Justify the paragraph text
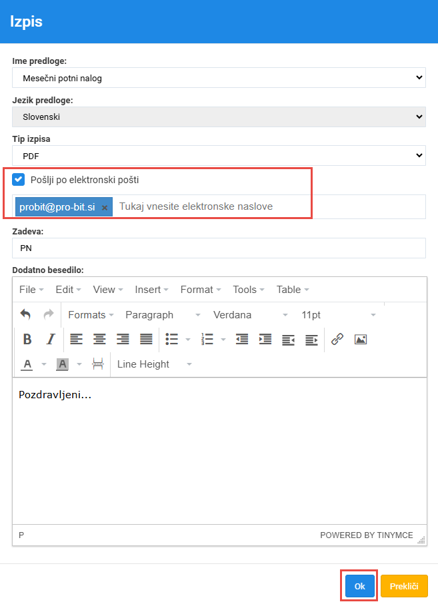Screen dimensions: 438x608 tap(146, 339)
